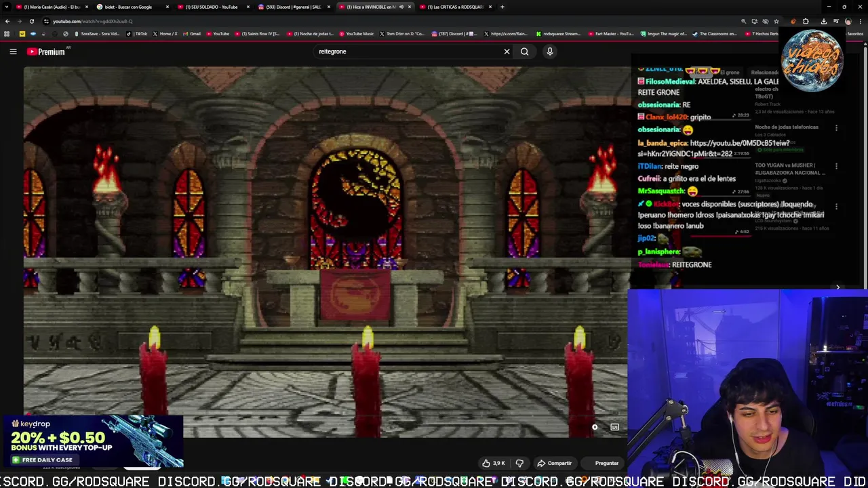
Task: Open the tab search dropdown arrow
Action: tap(7, 7)
